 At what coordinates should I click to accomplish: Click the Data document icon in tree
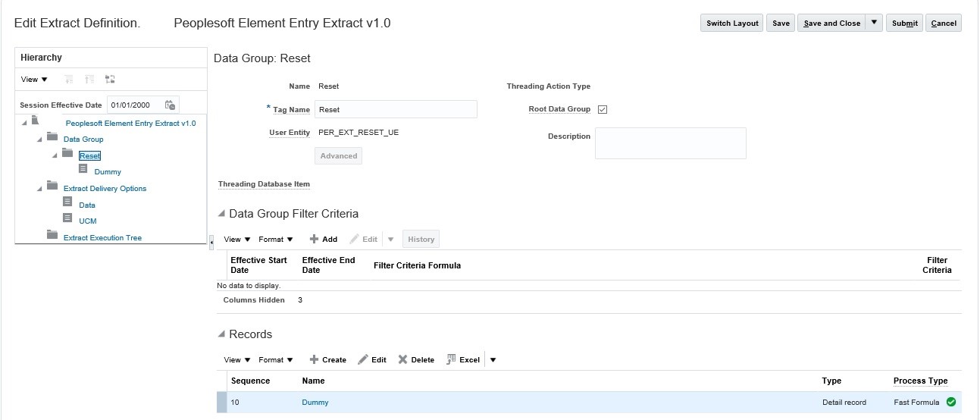(67, 202)
